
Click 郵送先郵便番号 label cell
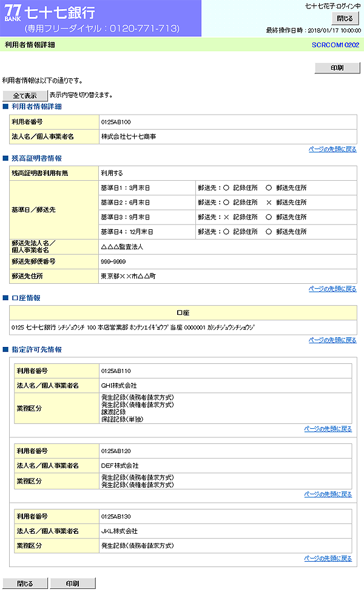click(x=54, y=261)
